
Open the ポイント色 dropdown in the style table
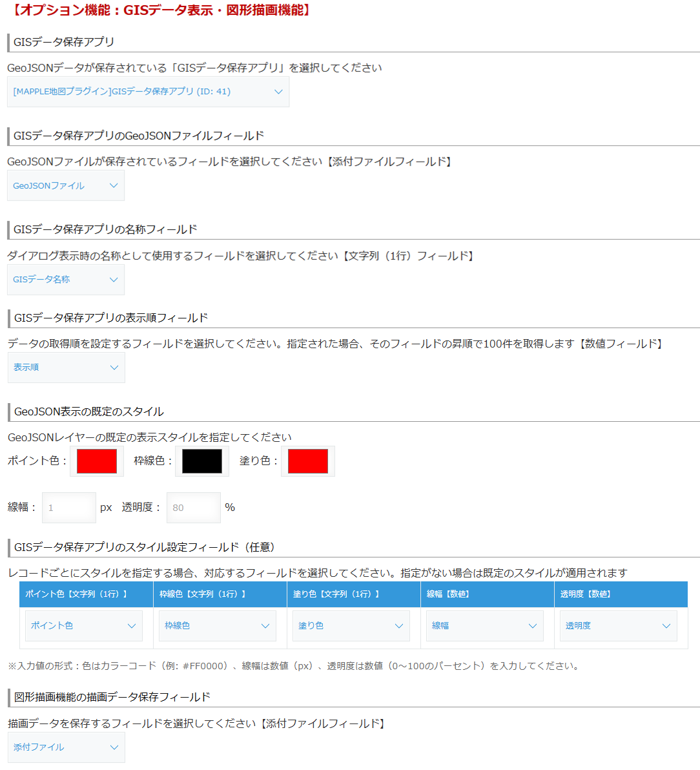click(x=83, y=625)
